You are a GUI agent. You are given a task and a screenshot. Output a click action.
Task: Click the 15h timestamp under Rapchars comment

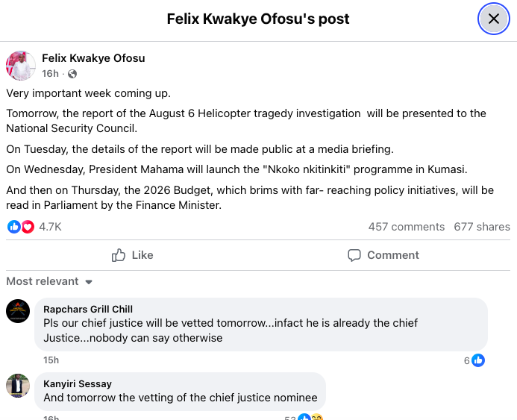coord(51,360)
